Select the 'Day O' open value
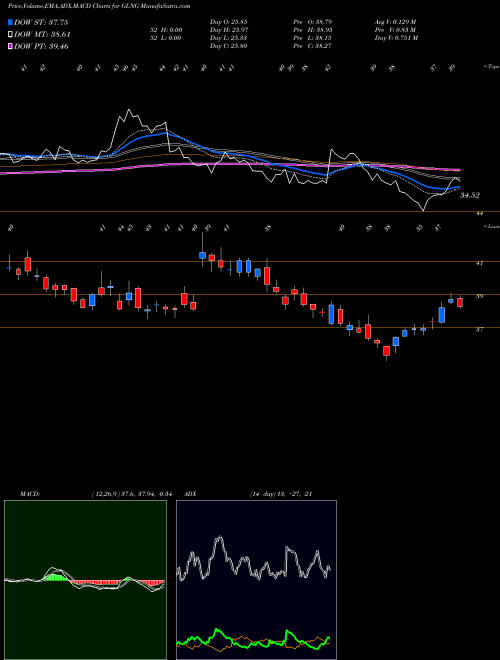Image resolution: width=500 pixels, height=660 pixels. click(228, 21)
